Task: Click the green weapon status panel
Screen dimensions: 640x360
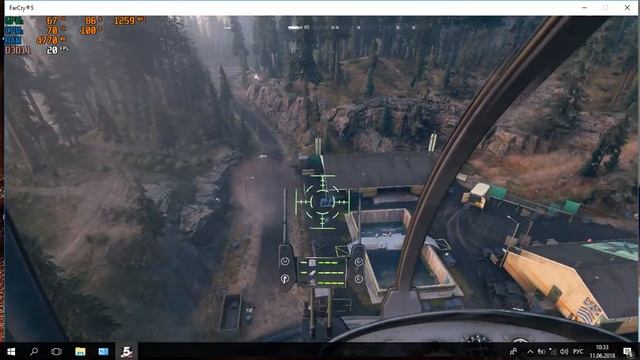Action: pyautogui.click(x=322, y=272)
